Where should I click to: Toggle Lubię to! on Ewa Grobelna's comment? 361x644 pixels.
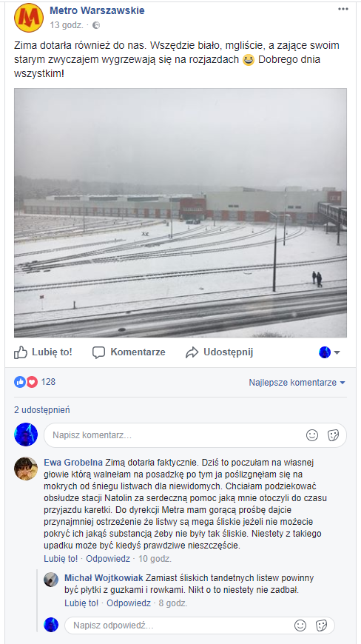pyautogui.click(x=61, y=559)
